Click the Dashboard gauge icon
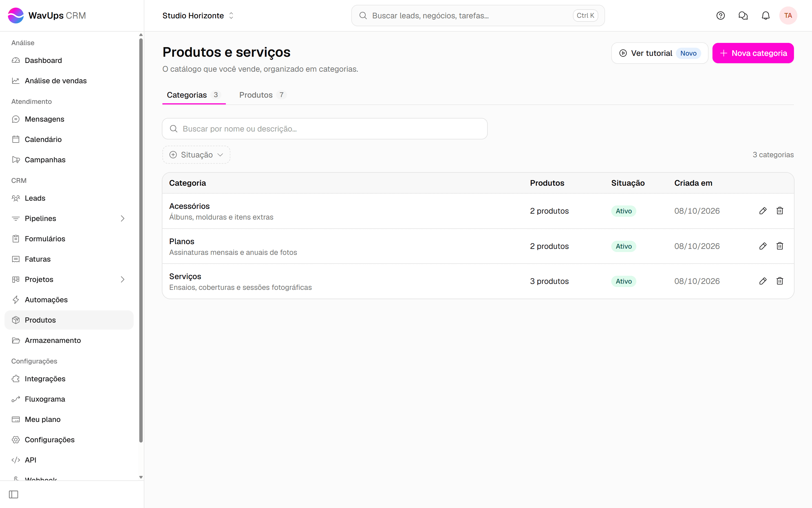Viewport: 812px width, 508px height. pos(16,60)
